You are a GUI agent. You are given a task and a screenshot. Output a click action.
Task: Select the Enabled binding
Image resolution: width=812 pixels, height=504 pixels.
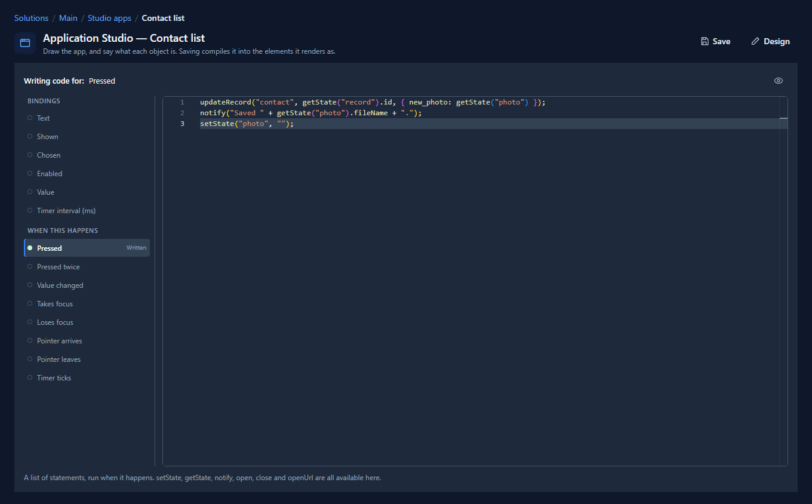tap(87, 174)
